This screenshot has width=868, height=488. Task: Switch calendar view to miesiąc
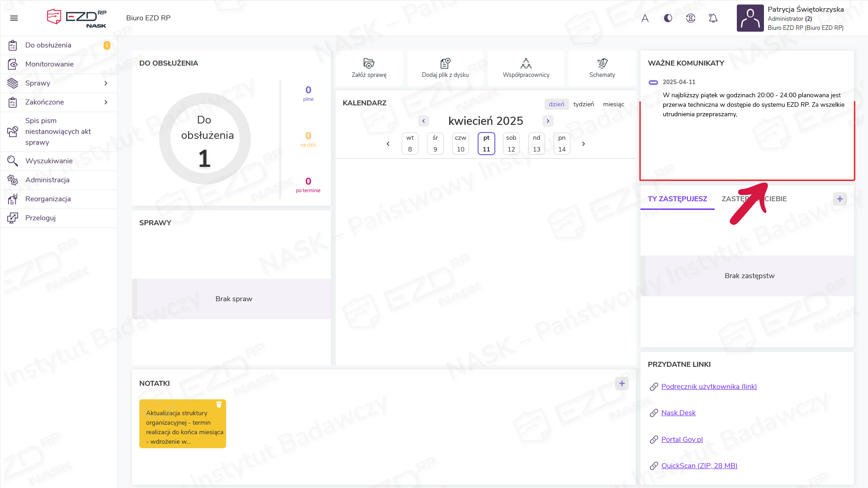click(x=613, y=104)
